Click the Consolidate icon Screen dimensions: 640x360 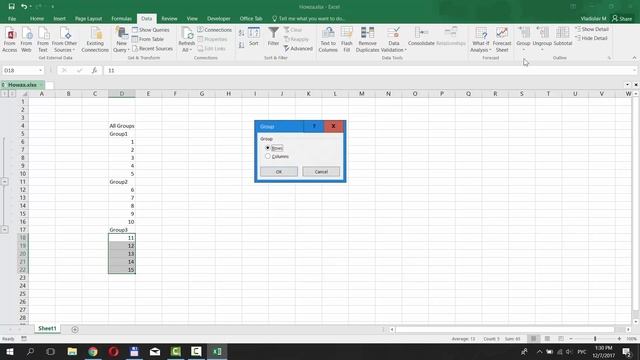[x=421, y=36]
